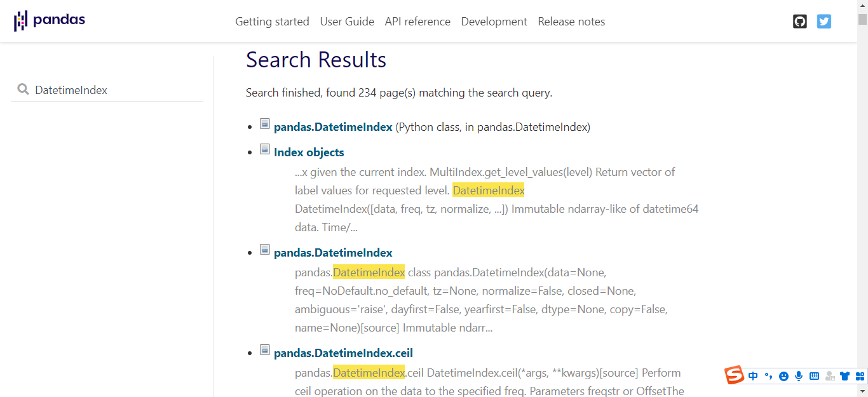Open the Release notes section
This screenshot has width=868, height=397.
pyautogui.click(x=571, y=21)
